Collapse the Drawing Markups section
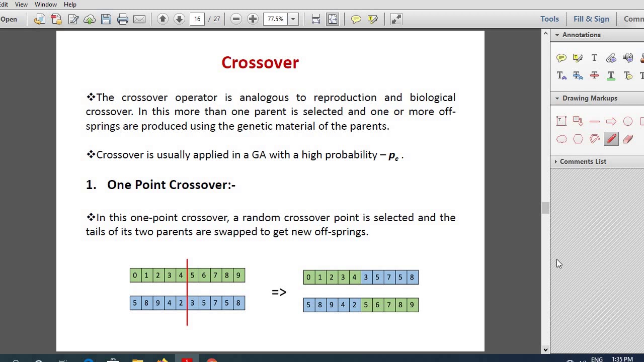Viewport: 644px width, 362px height. click(x=557, y=98)
